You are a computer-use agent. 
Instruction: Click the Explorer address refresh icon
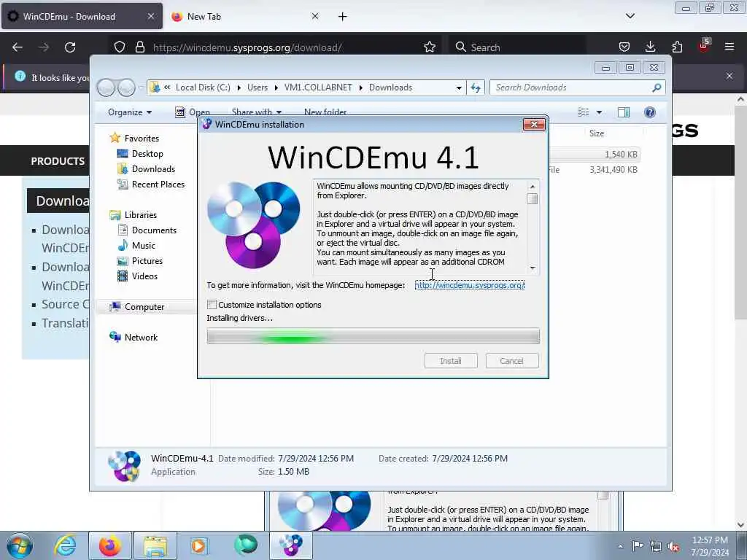click(x=476, y=87)
